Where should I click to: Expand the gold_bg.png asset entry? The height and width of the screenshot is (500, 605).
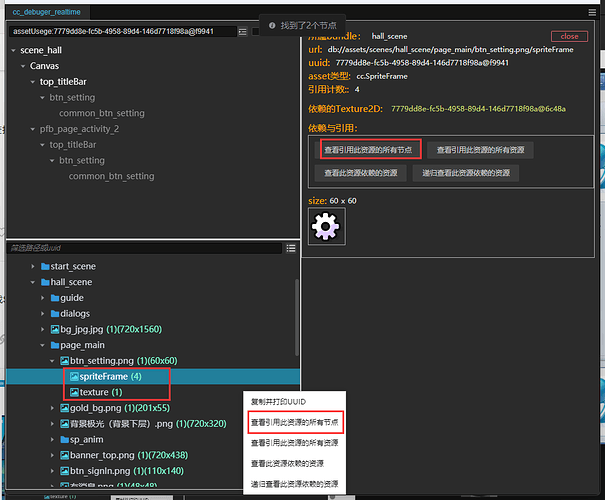(52, 408)
